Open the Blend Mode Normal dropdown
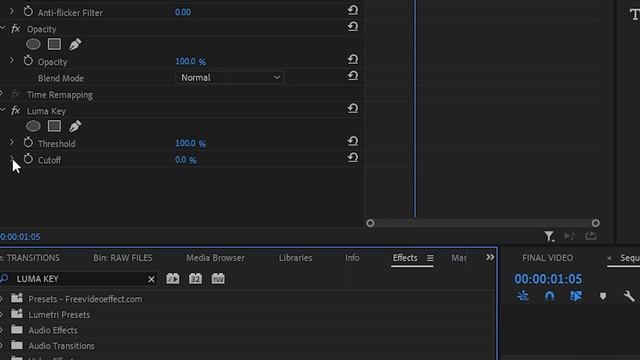Viewport: 640px width, 360px height. pyautogui.click(x=230, y=78)
